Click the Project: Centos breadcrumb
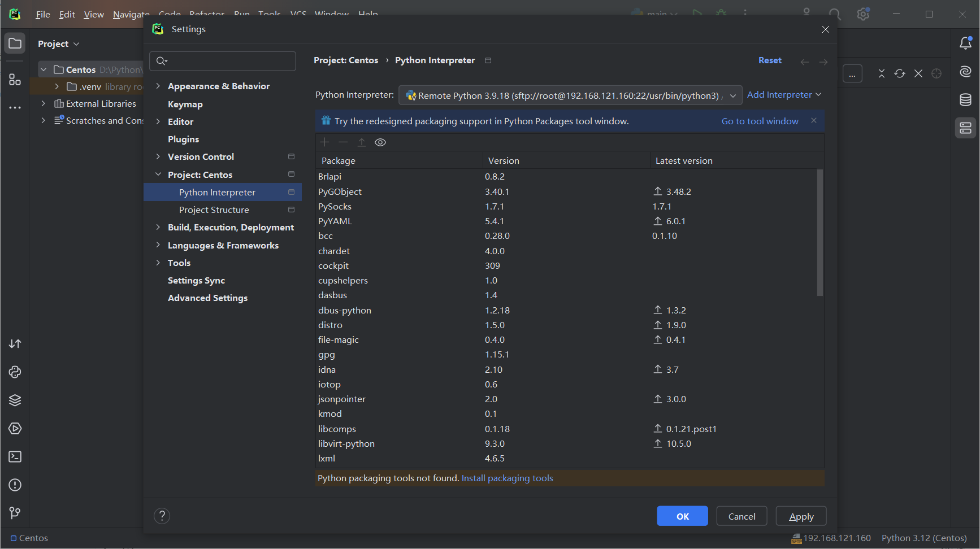The width and height of the screenshot is (980, 549). coord(346,60)
